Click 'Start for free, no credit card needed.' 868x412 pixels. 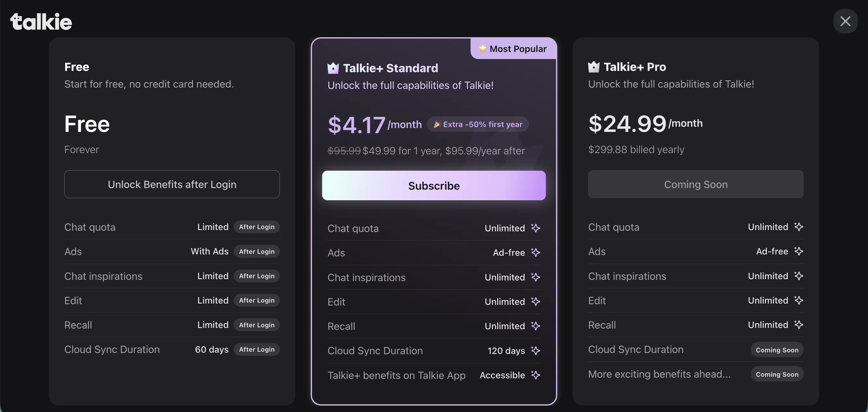click(149, 84)
